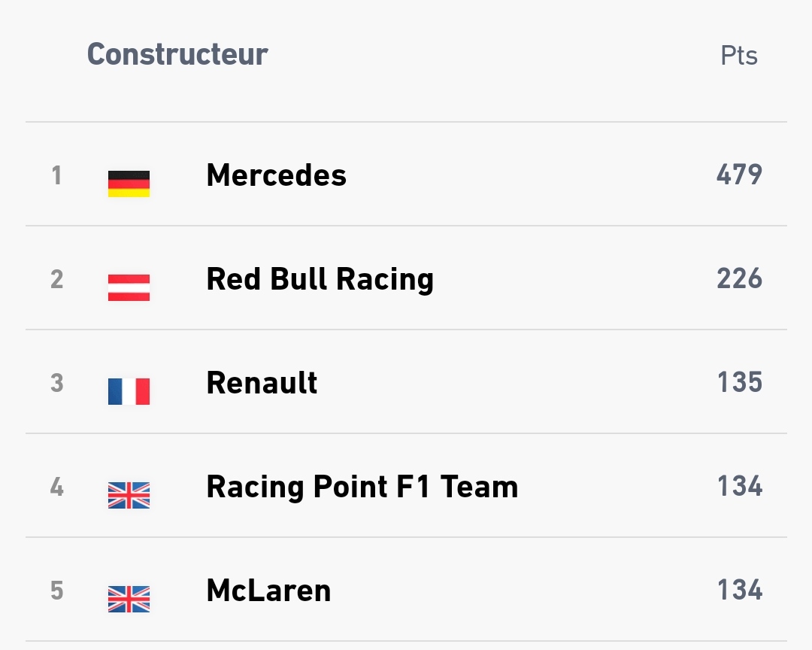Screen dimensions: 812x650
Task: Select the McLaren constructor name
Action: click(x=268, y=590)
